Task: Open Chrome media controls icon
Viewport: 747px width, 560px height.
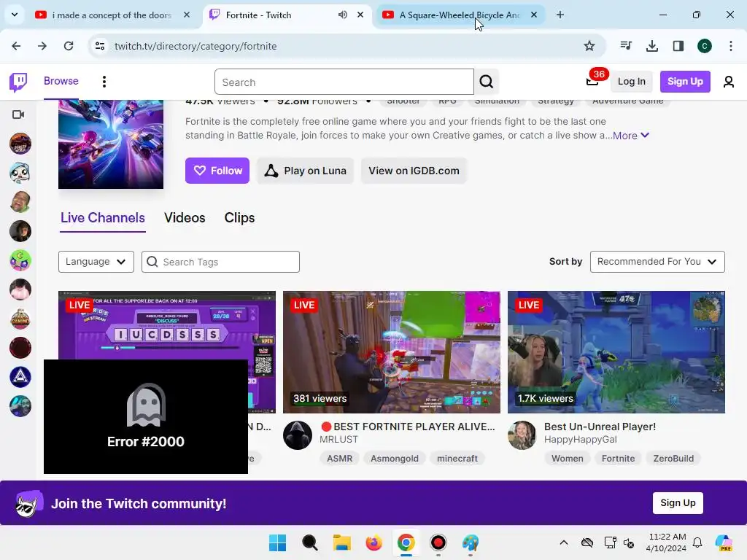Action: click(x=626, y=46)
